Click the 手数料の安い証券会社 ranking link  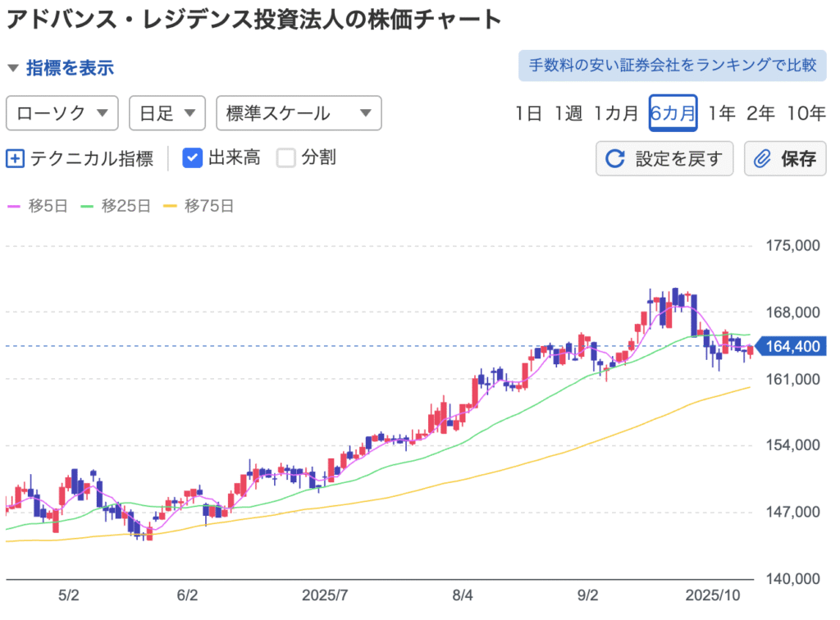pyautogui.click(x=671, y=66)
